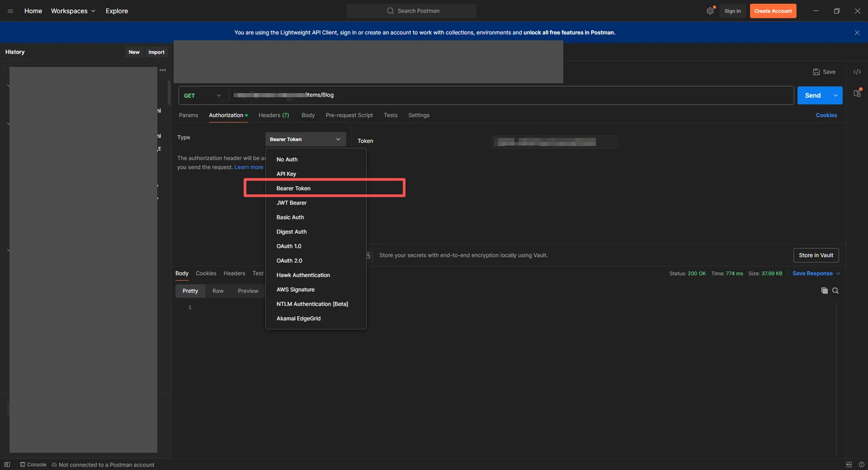Image resolution: width=868 pixels, height=470 pixels.
Task: Choose API Key from the type list
Action: pyautogui.click(x=316, y=174)
